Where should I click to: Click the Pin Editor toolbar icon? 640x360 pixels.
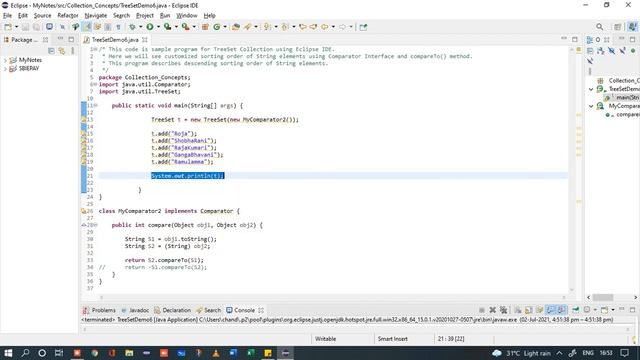tap(363, 27)
